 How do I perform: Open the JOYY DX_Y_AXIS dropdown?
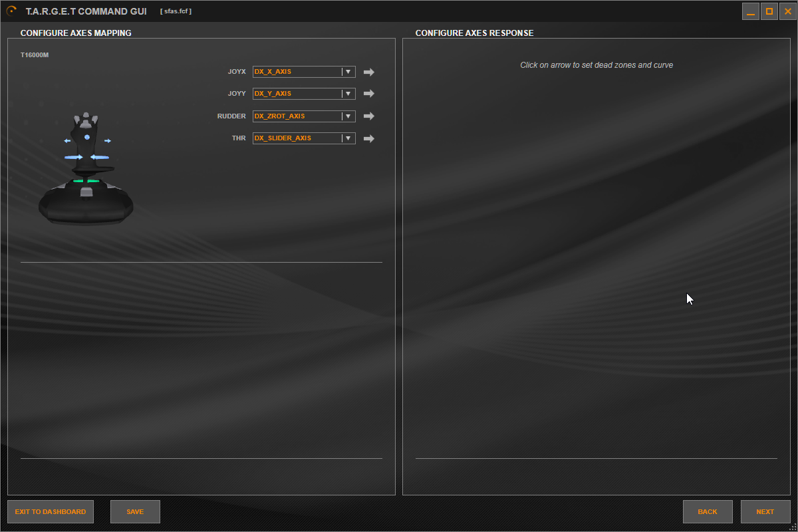(x=304, y=94)
